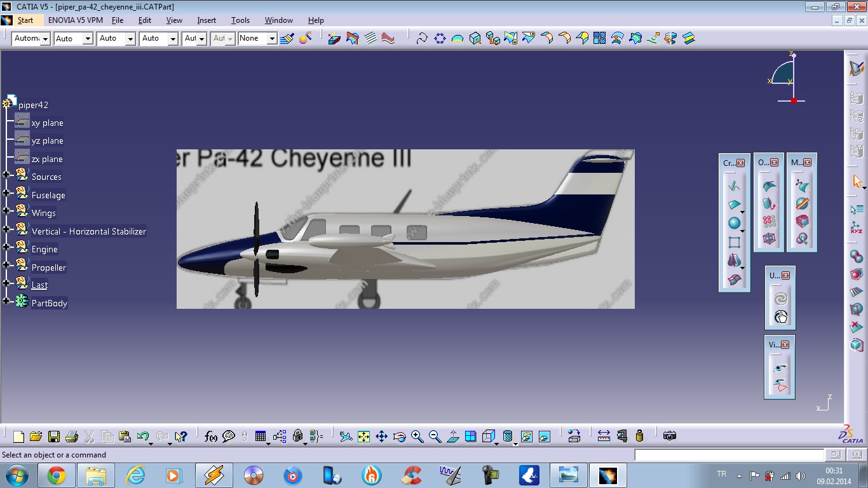Activate the What's This help cursor icon
This screenshot has height=488, width=868.
180,437
